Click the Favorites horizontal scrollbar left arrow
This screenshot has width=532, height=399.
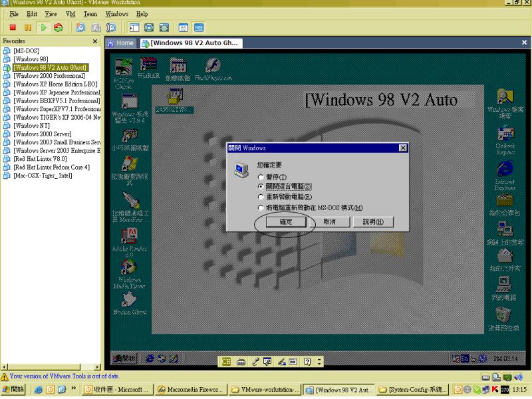(x=4, y=367)
